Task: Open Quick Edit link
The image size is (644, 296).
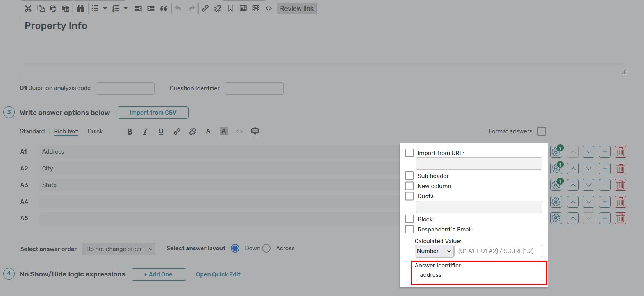Action: pos(218,274)
